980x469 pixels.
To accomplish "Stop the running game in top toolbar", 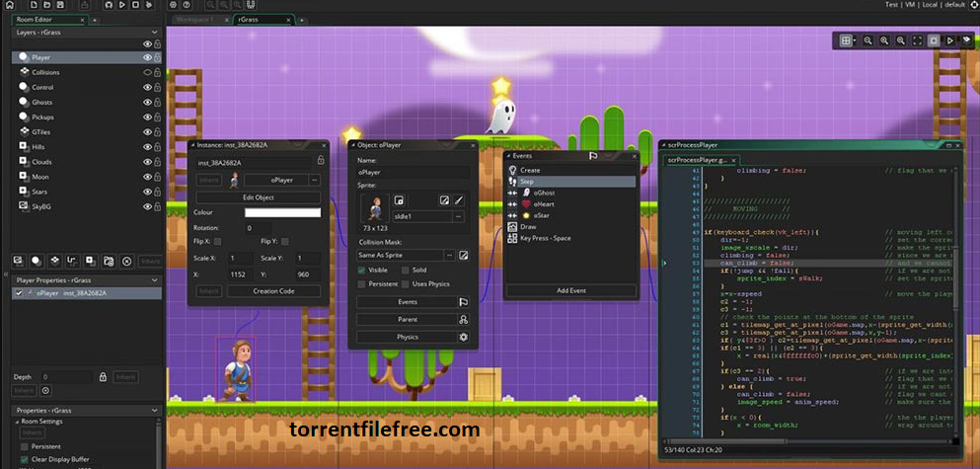I will click(135, 5).
